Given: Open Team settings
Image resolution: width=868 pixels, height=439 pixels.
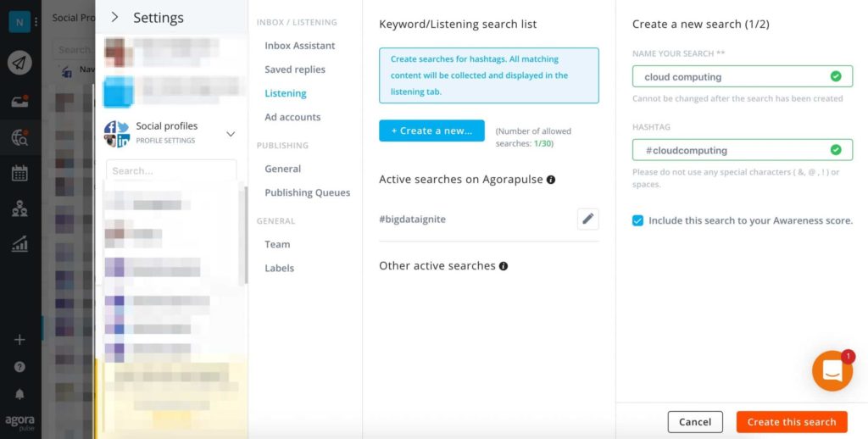Looking at the screenshot, I should click(x=277, y=244).
